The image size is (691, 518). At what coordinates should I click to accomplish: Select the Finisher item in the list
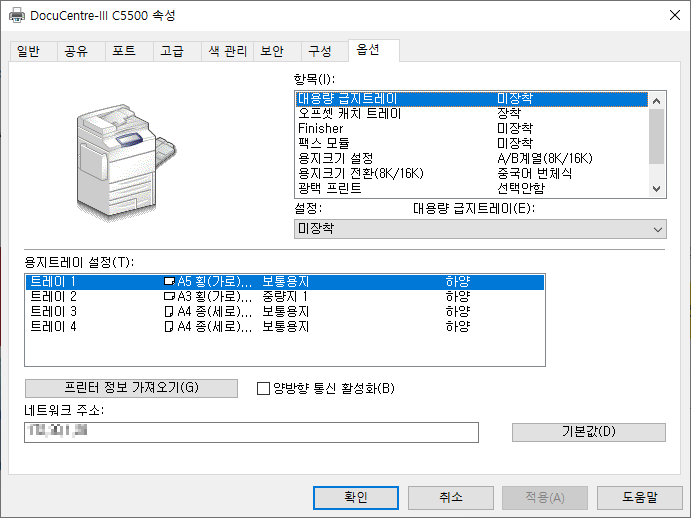click(472, 129)
